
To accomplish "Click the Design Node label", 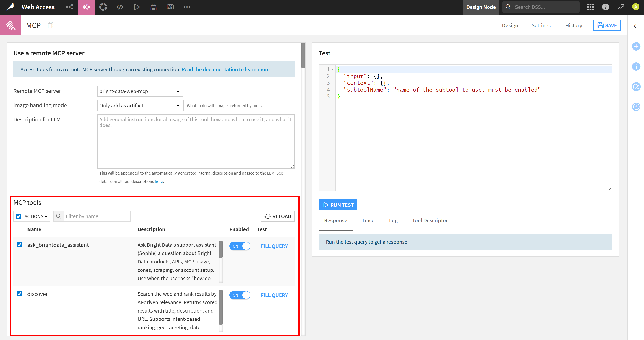I will tap(481, 7).
